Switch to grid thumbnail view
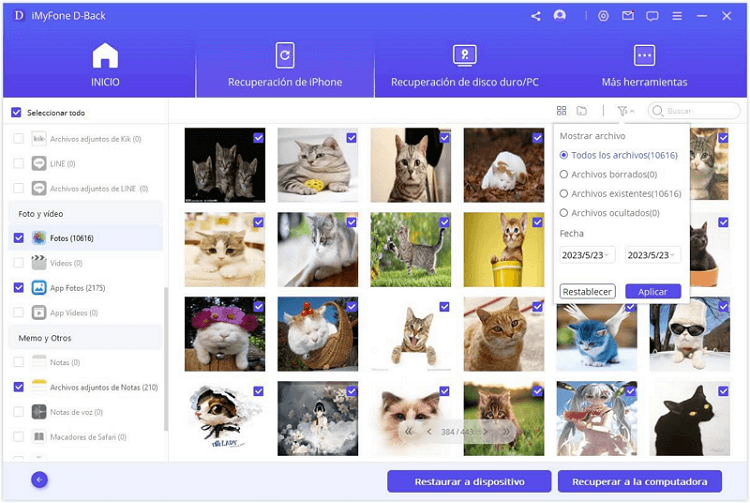750x503 pixels. point(561,111)
